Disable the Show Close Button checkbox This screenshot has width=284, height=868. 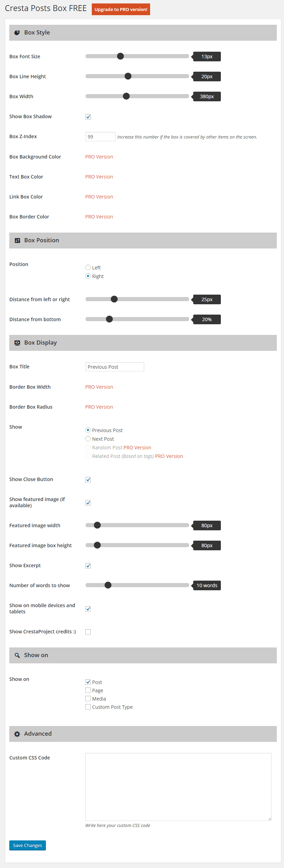[x=88, y=480]
